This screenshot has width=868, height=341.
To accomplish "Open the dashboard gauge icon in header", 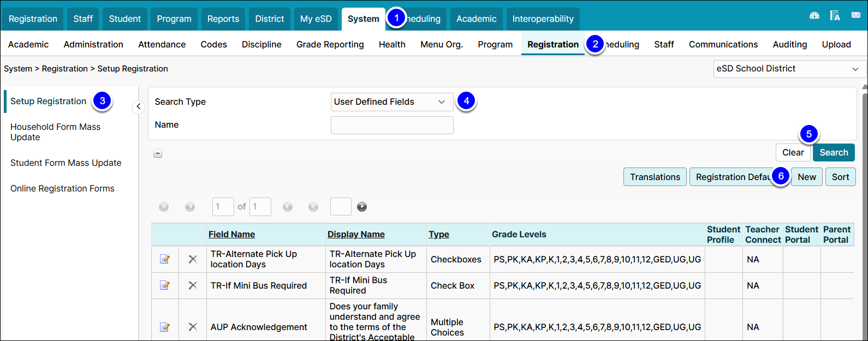I will click(815, 15).
